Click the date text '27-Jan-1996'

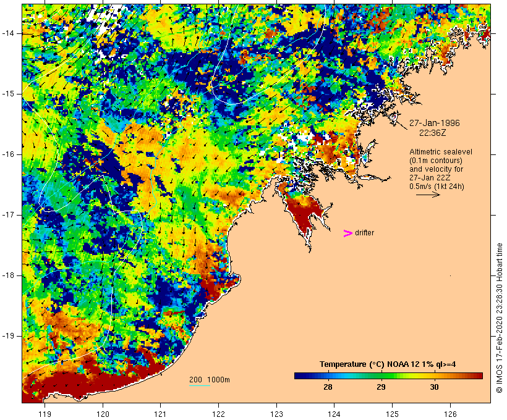(x=434, y=123)
